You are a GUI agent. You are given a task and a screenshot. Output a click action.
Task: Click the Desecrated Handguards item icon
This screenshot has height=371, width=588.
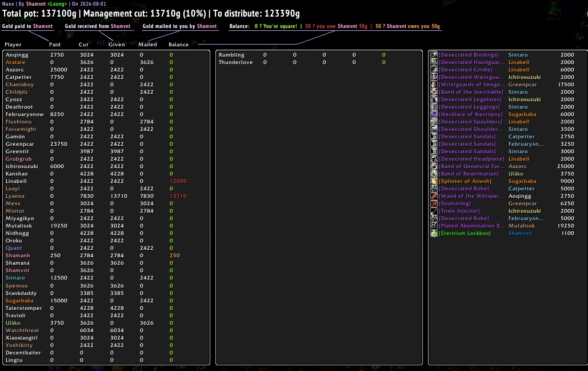click(x=434, y=62)
